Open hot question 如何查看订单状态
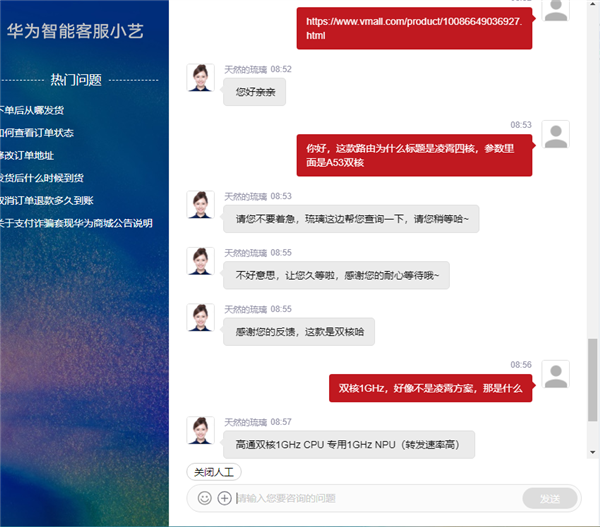Image resolution: width=600 pixels, height=527 pixels. pyautogui.click(x=37, y=133)
